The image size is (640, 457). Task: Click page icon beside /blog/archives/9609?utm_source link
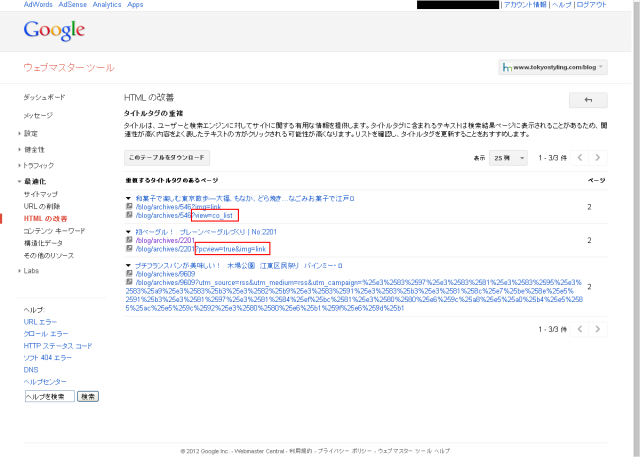tap(129, 282)
